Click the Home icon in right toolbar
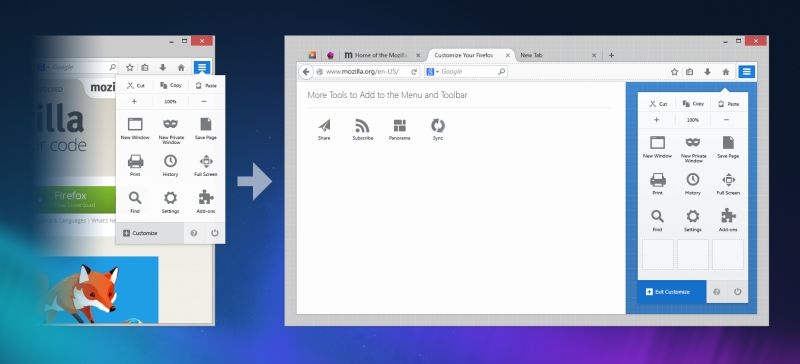The image size is (800, 364). click(726, 72)
